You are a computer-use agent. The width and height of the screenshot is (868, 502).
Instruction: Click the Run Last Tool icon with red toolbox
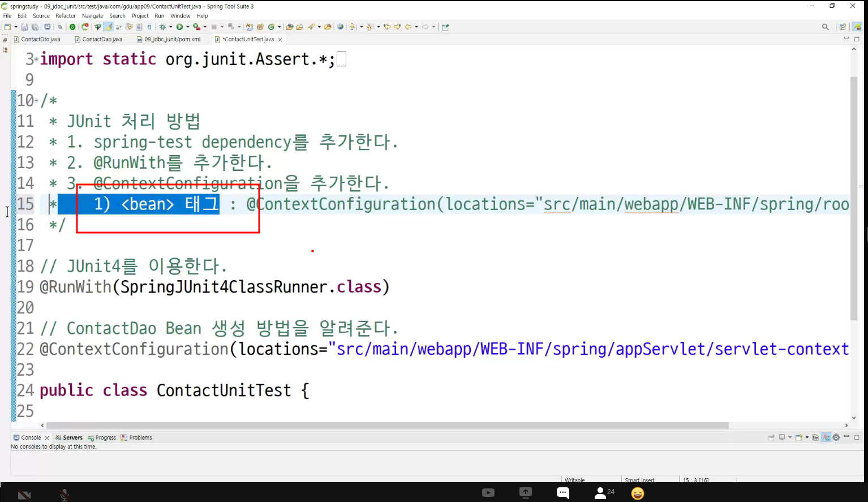coord(196,27)
